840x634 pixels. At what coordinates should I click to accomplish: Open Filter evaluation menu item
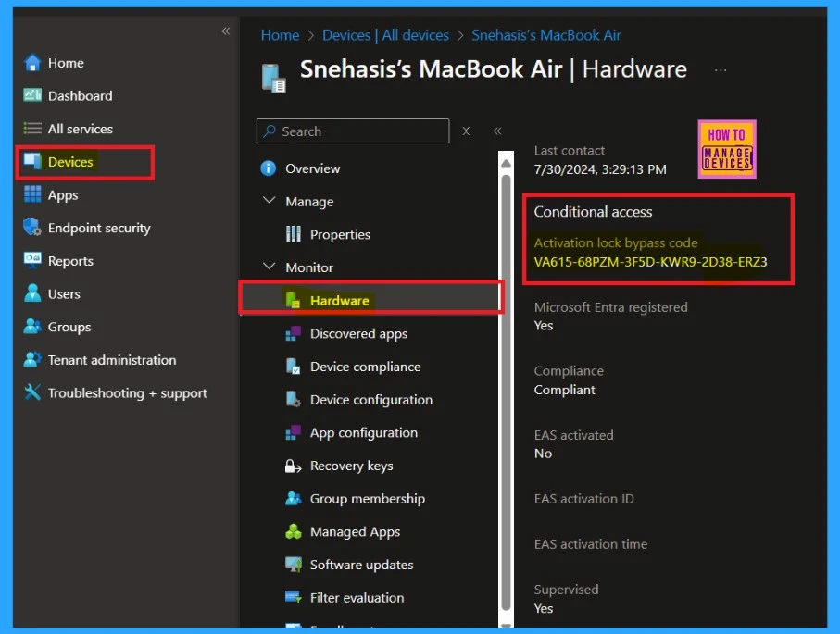[x=357, y=598]
